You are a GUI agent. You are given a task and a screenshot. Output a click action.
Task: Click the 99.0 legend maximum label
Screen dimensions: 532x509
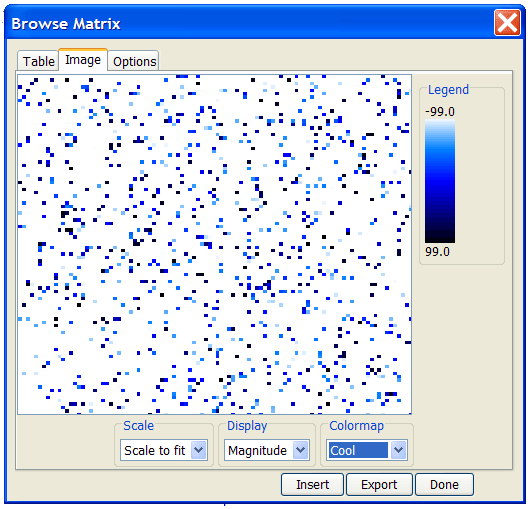437,251
